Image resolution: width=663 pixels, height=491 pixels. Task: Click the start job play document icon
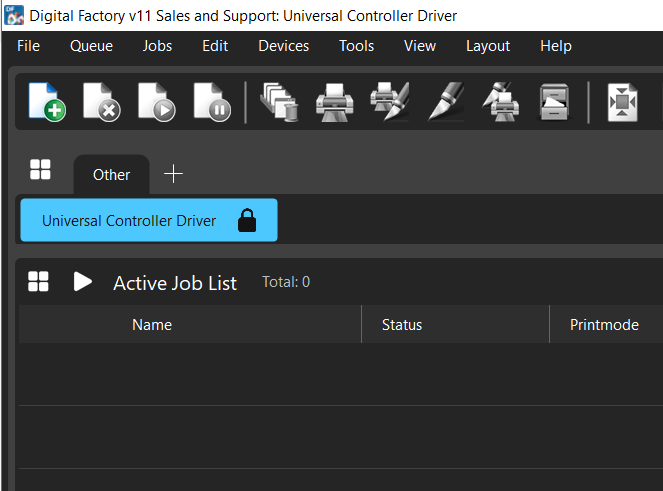point(156,102)
